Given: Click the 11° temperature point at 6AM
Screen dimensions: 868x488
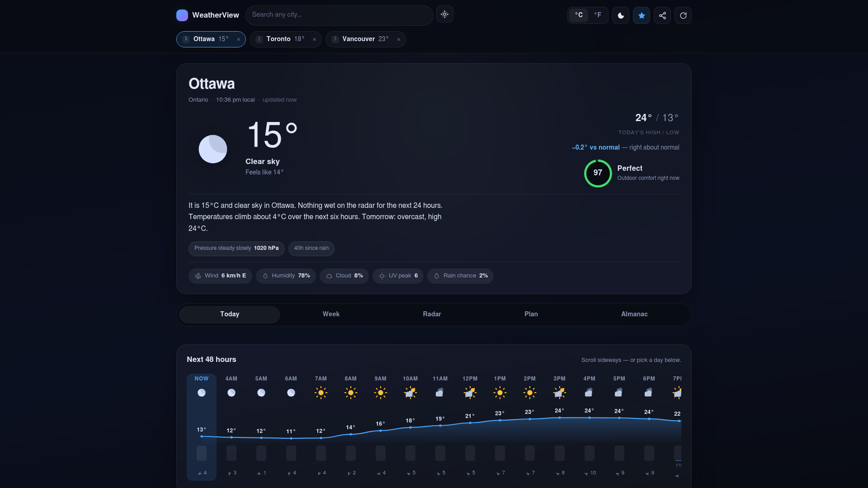Looking at the screenshot, I should click(291, 438).
